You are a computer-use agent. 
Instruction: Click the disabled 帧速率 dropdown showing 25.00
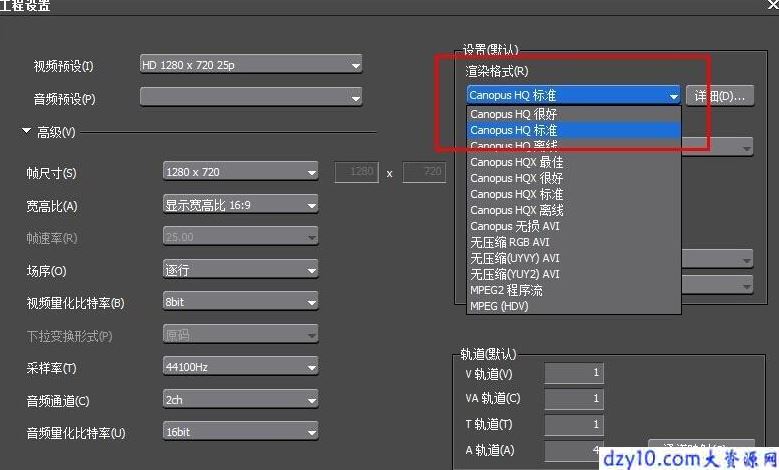tap(240, 237)
